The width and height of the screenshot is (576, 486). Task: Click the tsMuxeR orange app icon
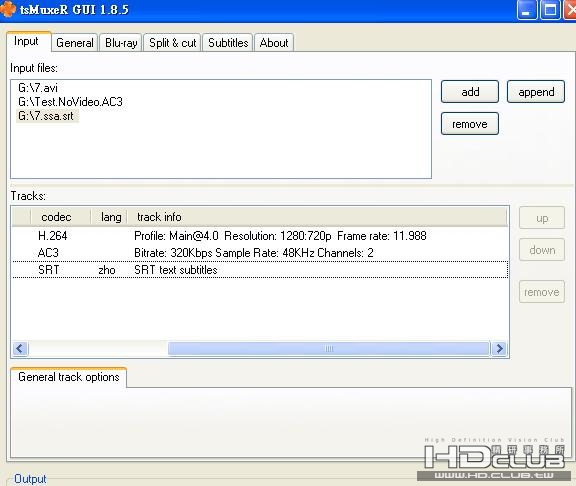(7, 9)
